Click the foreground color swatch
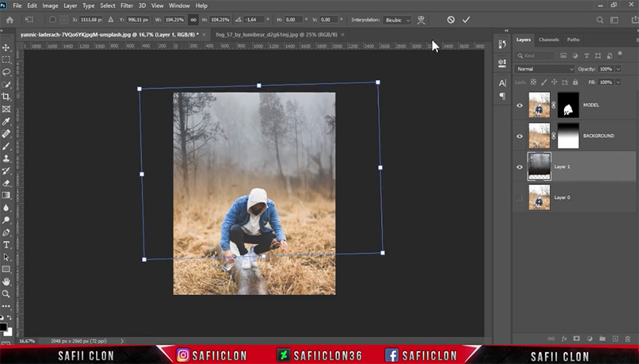Viewport: 639px width, 364px height. click(x=3, y=327)
